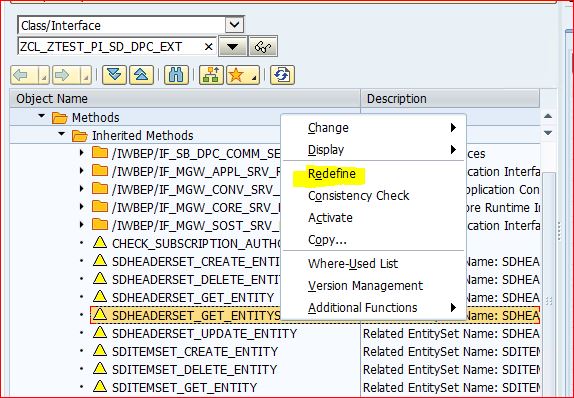This screenshot has width=574, height=398.
Task: Choose Consistency Check in context menu
Action: pos(373,196)
